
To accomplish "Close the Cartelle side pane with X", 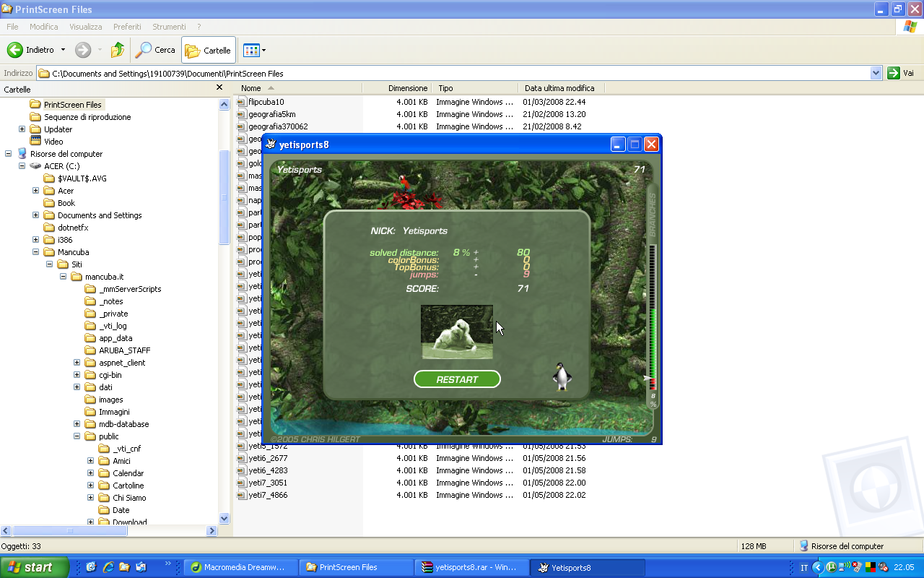I will (219, 87).
